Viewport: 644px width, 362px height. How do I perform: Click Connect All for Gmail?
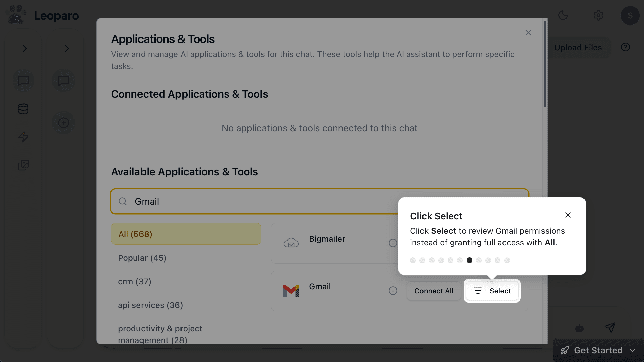coord(434,291)
